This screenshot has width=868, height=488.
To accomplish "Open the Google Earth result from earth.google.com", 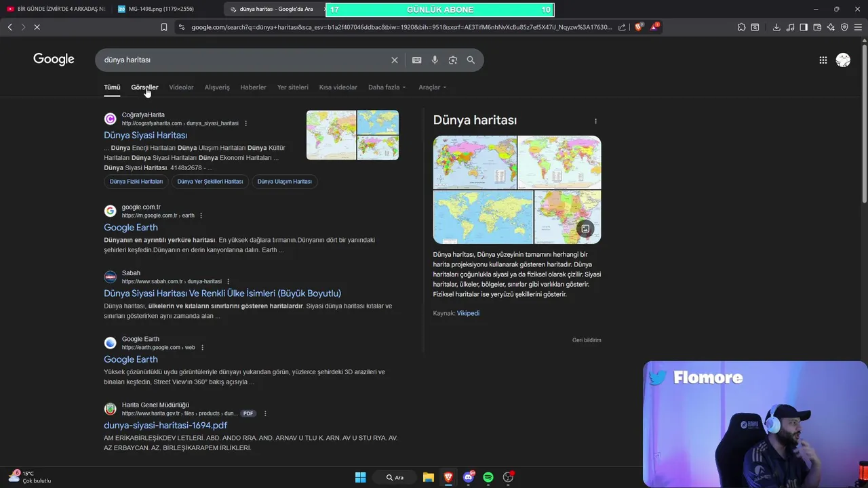I will pyautogui.click(x=131, y=359).
